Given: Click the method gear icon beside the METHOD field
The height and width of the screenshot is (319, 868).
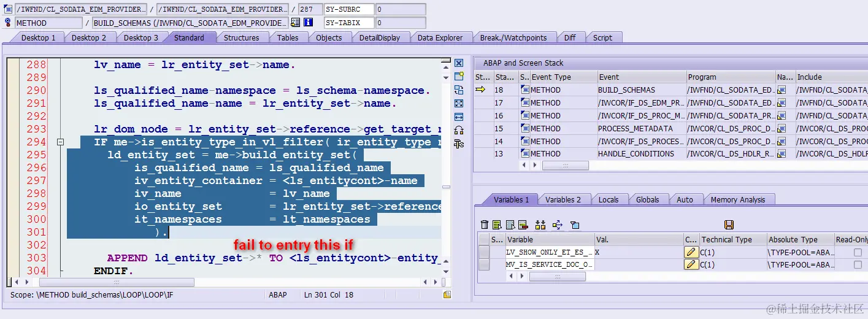Looking at the screenshot, I should pos(7,23).
